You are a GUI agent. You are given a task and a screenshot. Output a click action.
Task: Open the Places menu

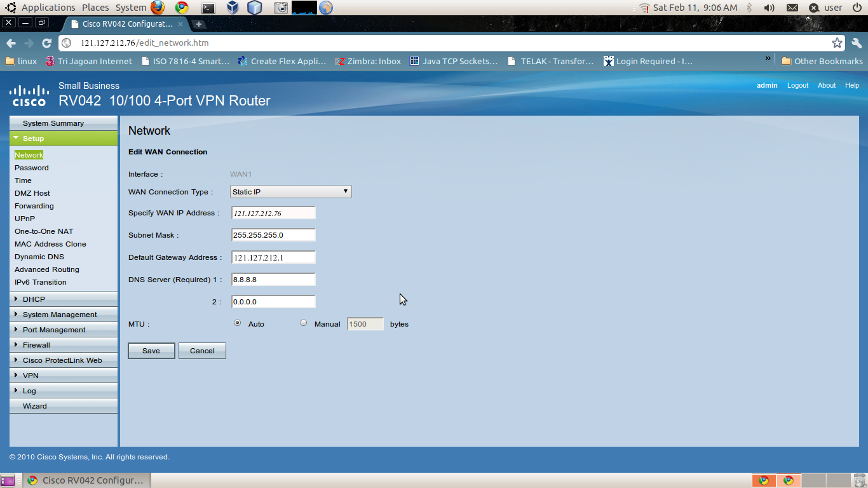pos(95,8)
